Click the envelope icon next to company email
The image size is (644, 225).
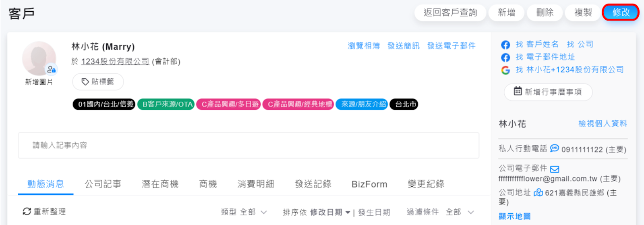[555, 169]
